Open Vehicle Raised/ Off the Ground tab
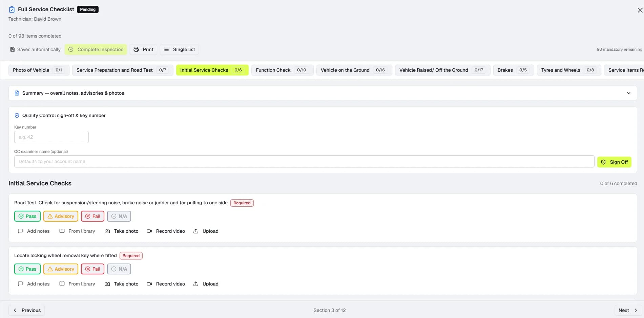 tap(442, 70)
